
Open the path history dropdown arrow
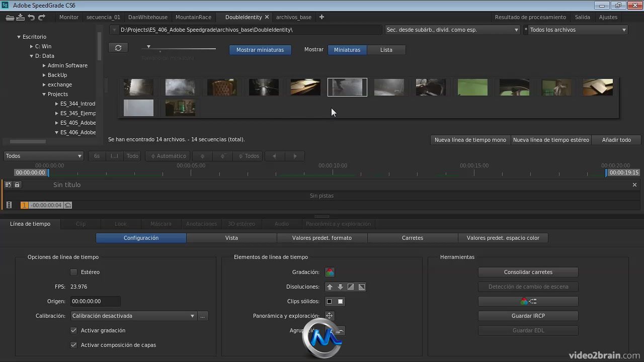pos(114,30)
